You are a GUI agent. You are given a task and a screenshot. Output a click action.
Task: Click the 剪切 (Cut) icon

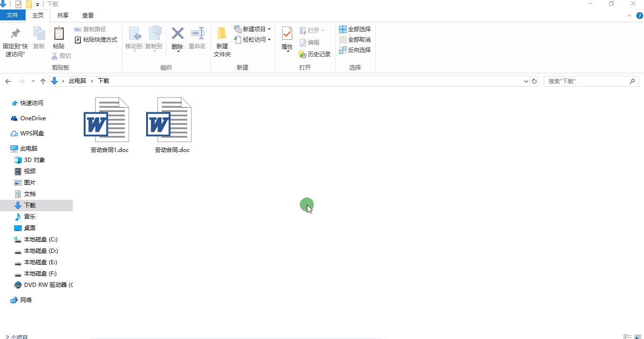(x=61, y=55)
